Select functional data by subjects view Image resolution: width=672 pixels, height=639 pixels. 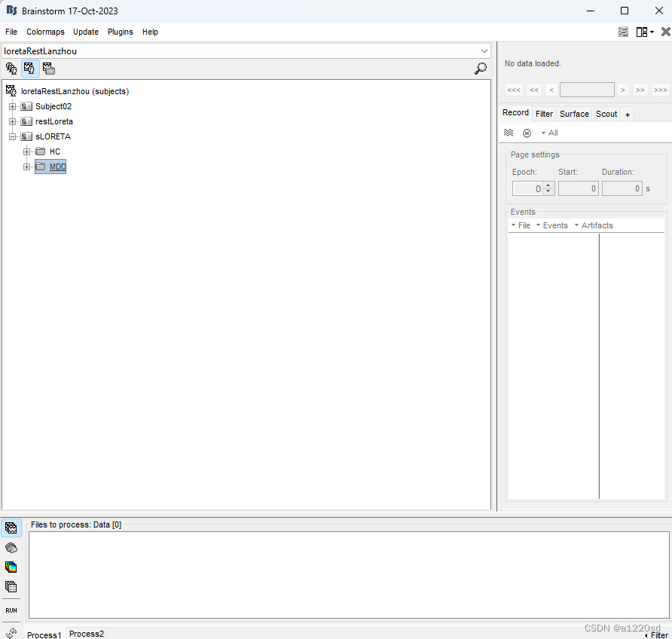pos(30,69)
